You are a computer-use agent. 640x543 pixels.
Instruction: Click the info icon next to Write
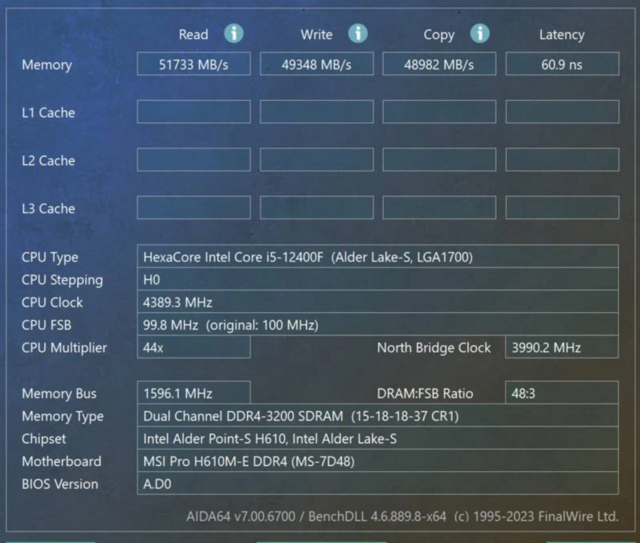click(357, 34)
